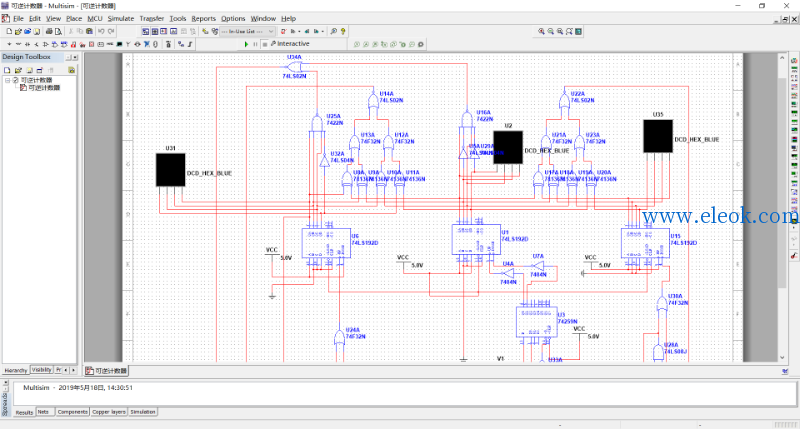Click the Stop simulation button
This screenshot has height=429, width=800.
click(x=264, y=44)
